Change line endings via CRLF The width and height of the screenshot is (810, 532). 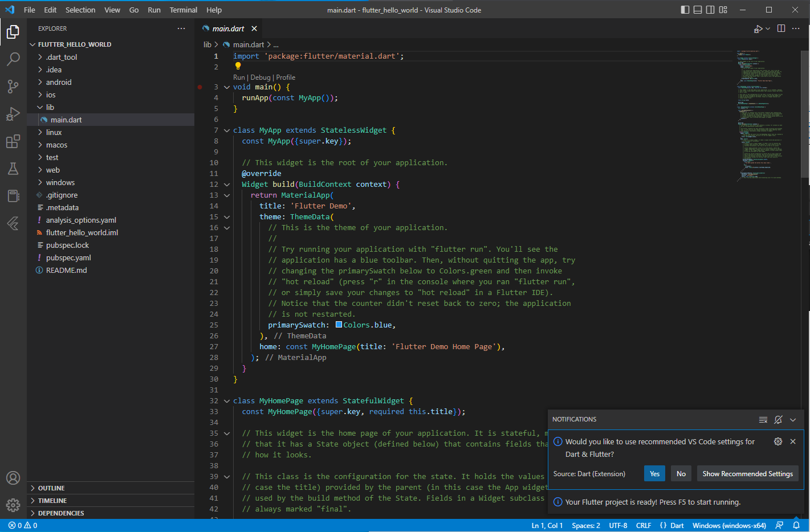tap(644, 526)
